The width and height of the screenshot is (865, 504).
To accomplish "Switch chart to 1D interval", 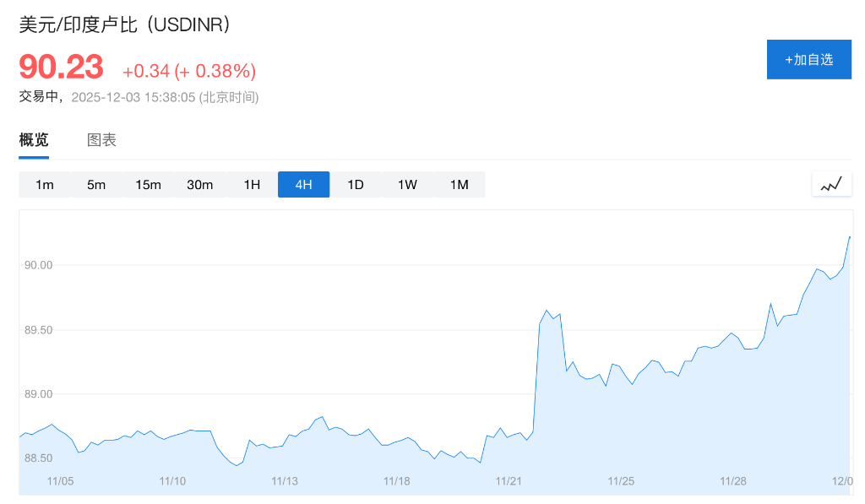I will pos(356,185).
